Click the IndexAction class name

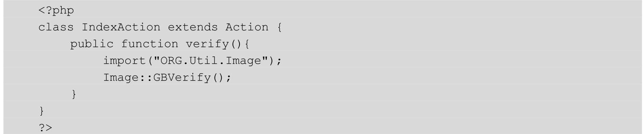pyautogui.click(x=121, y=27)
